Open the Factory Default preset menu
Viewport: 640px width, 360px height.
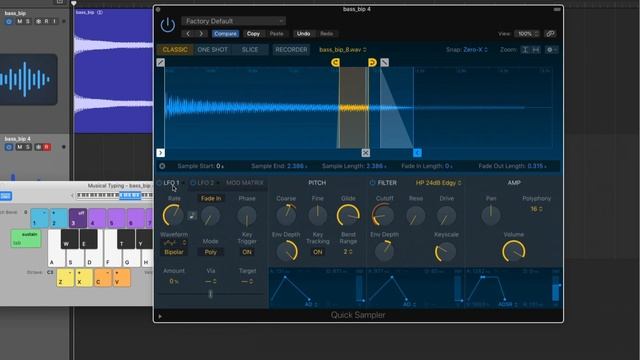(233, 21)
